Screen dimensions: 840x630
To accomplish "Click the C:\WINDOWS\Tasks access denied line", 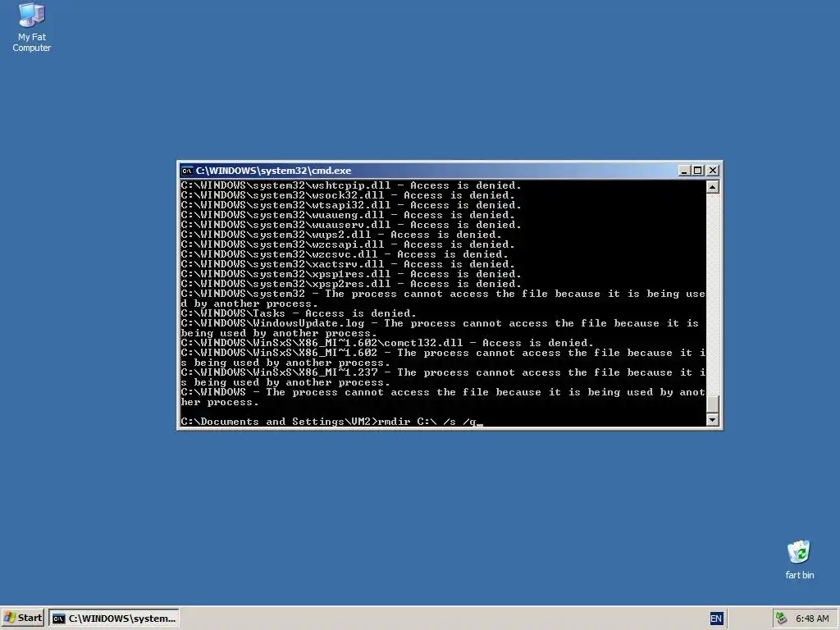I will pyautogui.click(x=299, y=313).
